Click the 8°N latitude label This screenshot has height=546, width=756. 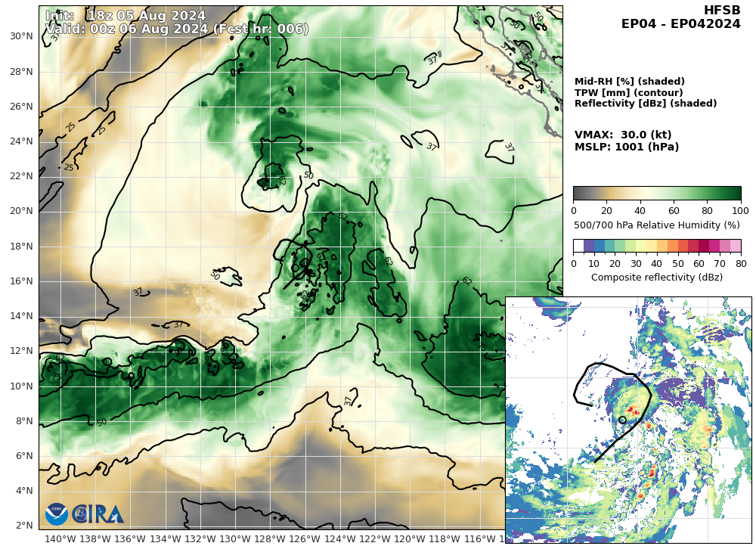tap(24, 421)
